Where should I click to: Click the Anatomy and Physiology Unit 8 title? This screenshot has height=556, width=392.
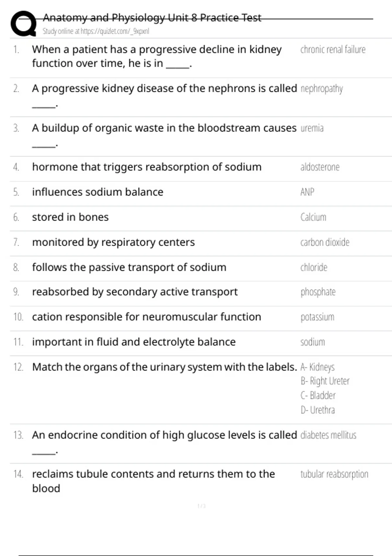pyautogui.click(x=152, y=18)
